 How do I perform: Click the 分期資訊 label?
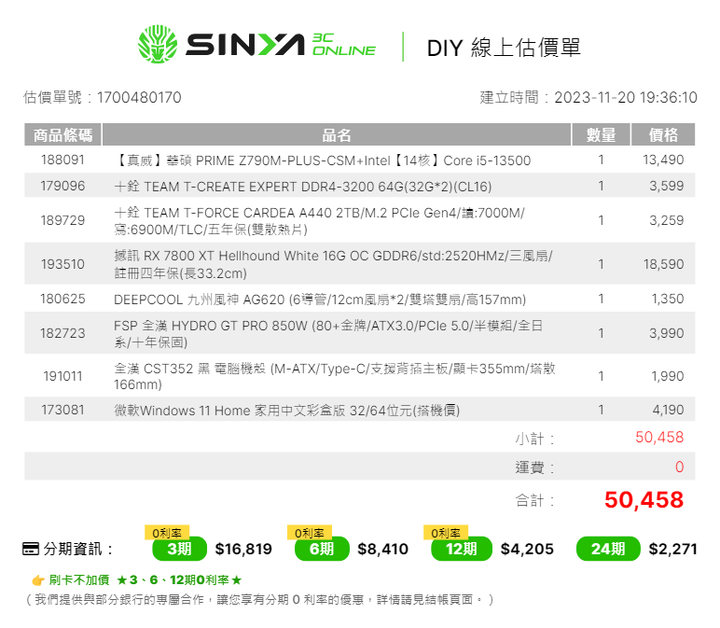click(x=78, y=549)
